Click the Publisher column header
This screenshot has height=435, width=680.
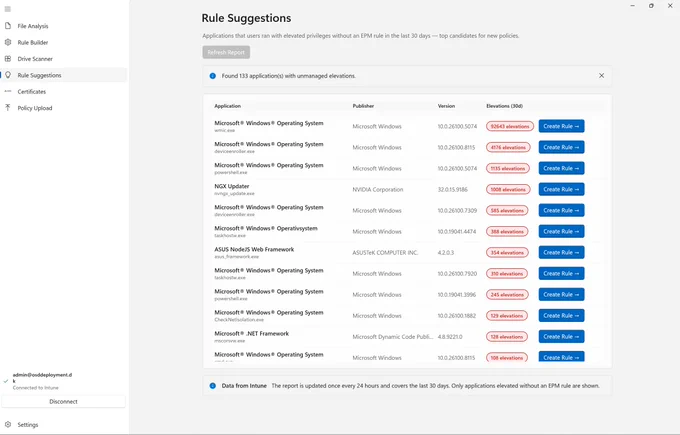tap(363, 106)
